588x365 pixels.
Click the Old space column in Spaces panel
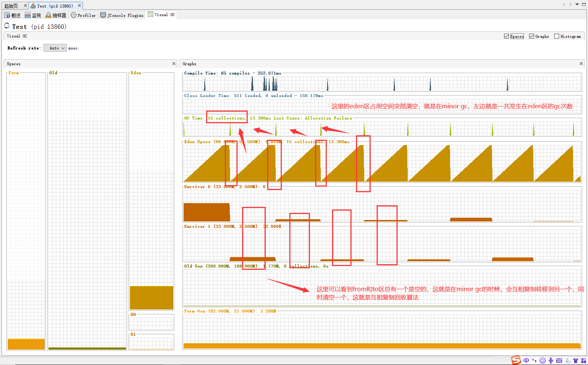(x=87, y=211)
